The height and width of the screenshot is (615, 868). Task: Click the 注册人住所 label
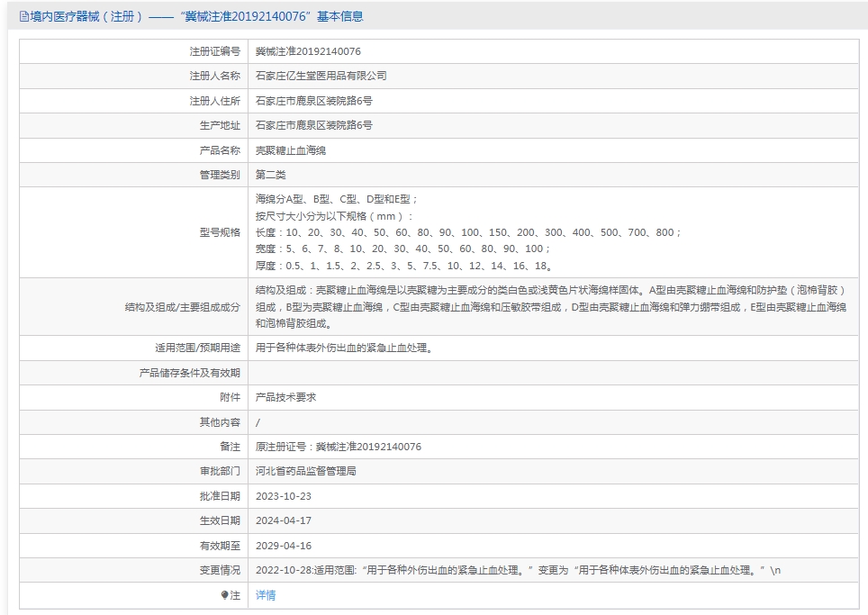(x=215, y=101)
